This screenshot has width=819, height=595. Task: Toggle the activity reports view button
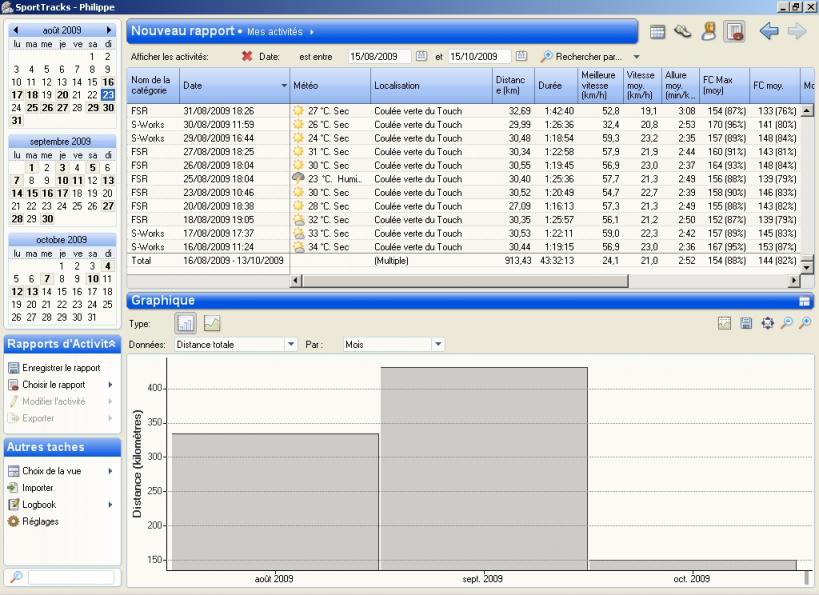[x=734, y=32]
